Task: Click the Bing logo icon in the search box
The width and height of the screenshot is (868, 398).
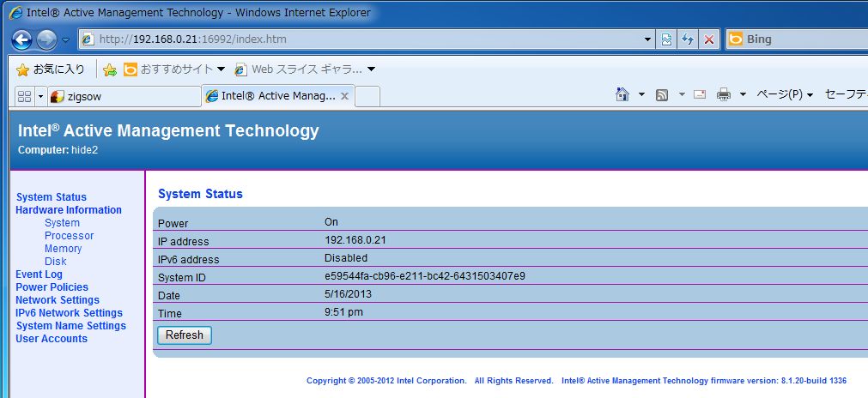Action: [735, 39]
